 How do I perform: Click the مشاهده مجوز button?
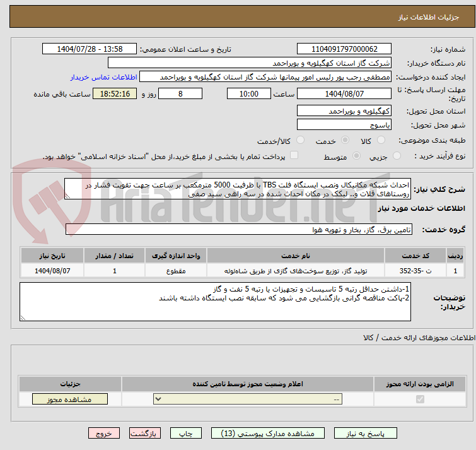pos(70,399)
